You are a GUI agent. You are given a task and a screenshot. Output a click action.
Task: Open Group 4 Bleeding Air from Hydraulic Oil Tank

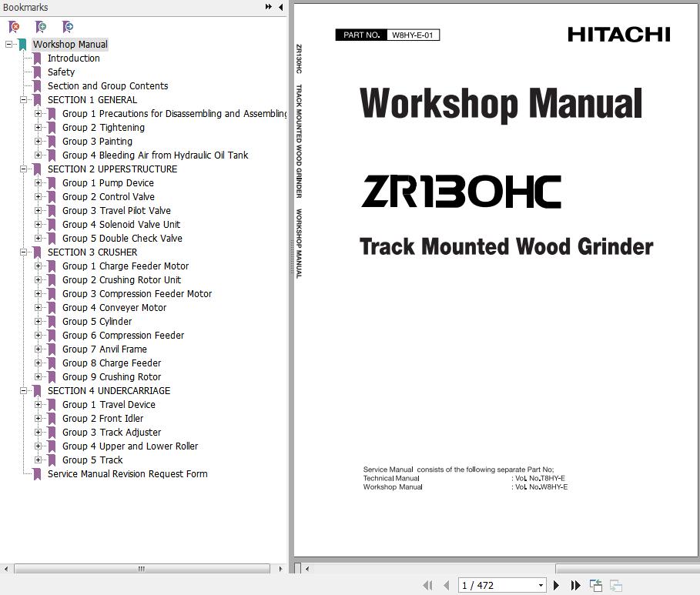(156, 155)
